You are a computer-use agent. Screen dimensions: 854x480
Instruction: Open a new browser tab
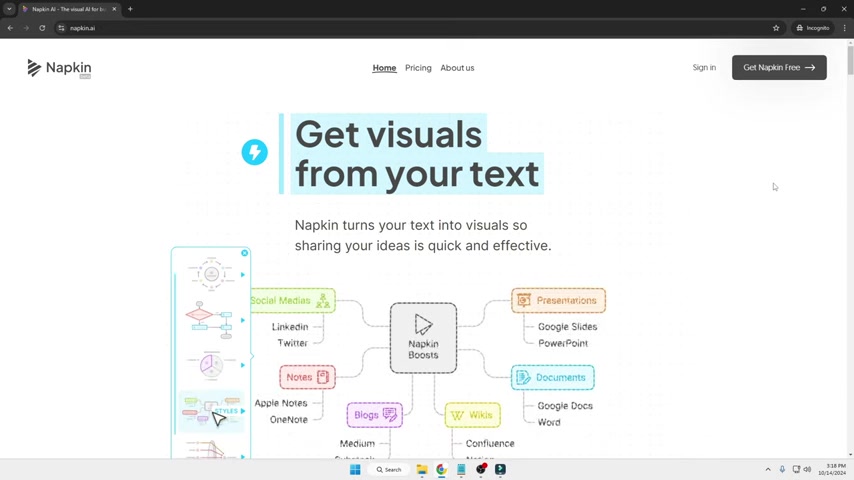pos(130,9)
